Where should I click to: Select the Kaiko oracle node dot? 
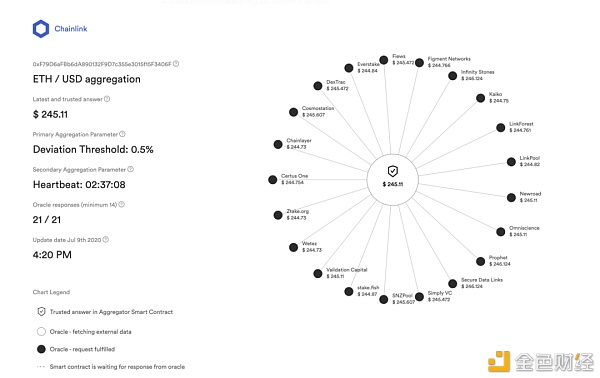pyautogui.click(x=481, y=98)
